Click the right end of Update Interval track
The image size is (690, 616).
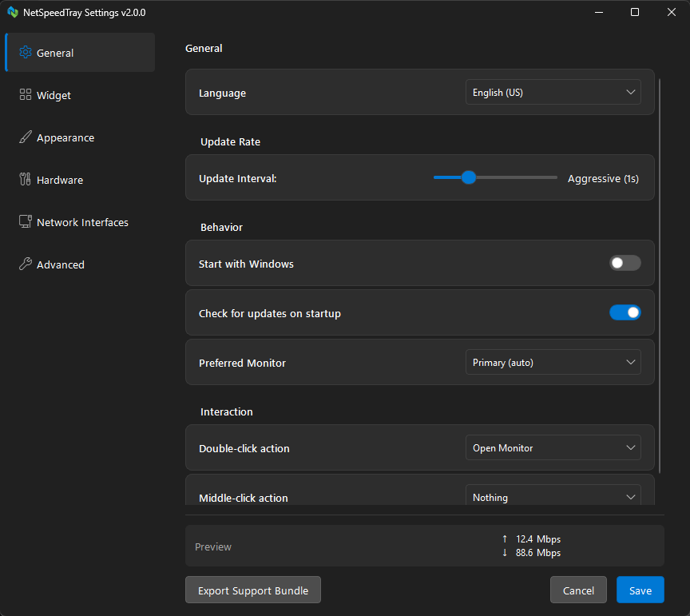point(555,177)
